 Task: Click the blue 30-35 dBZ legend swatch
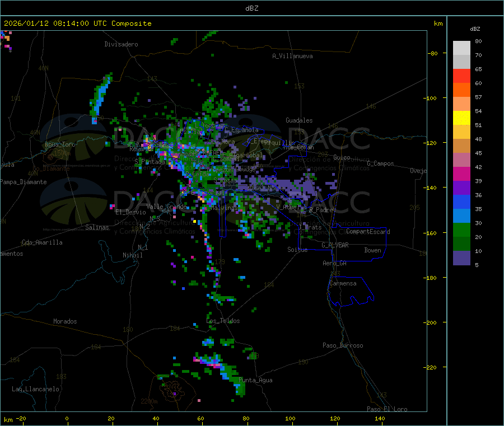tap(461, 216)
